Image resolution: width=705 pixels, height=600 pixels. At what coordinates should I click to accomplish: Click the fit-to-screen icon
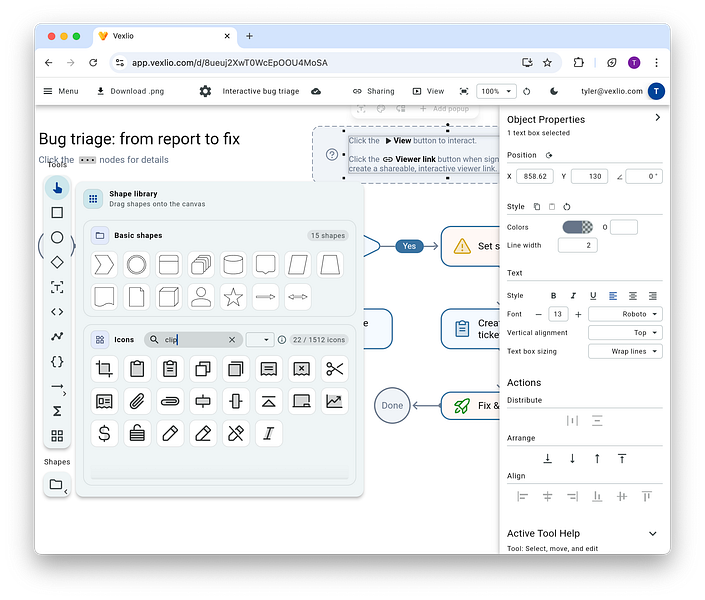(x=464, y=91)
